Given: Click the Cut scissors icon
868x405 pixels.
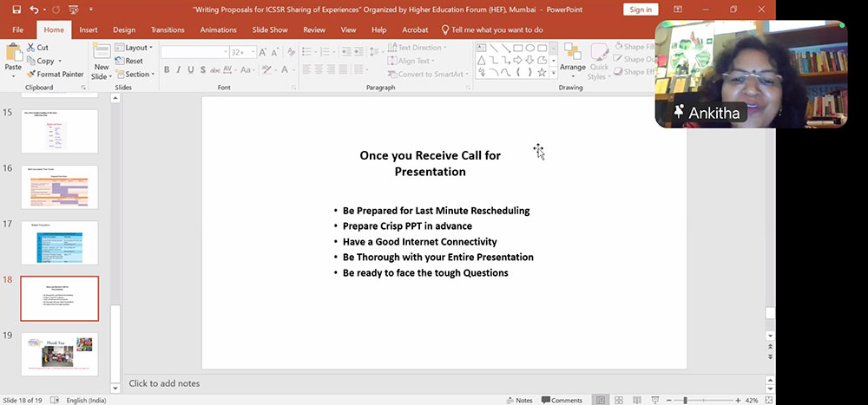Looking at the screenshot, I should point(37,48).
